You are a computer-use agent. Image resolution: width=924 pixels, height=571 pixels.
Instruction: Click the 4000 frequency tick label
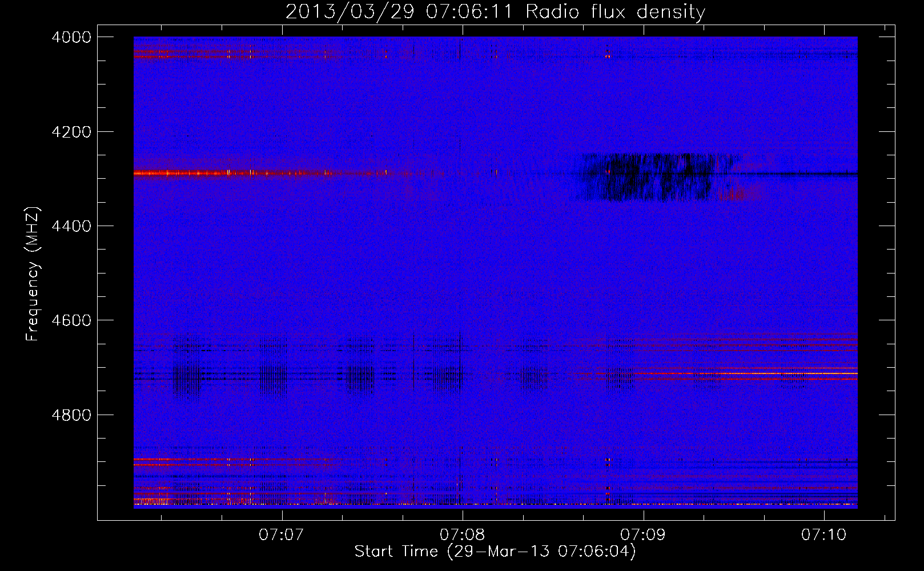click(71, 37)
